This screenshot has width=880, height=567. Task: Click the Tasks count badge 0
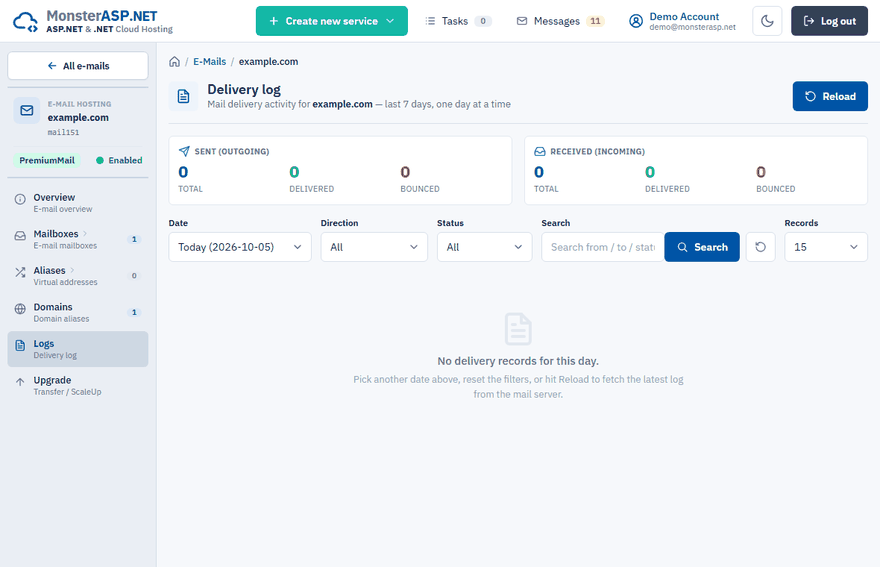(x=483, y=21)
